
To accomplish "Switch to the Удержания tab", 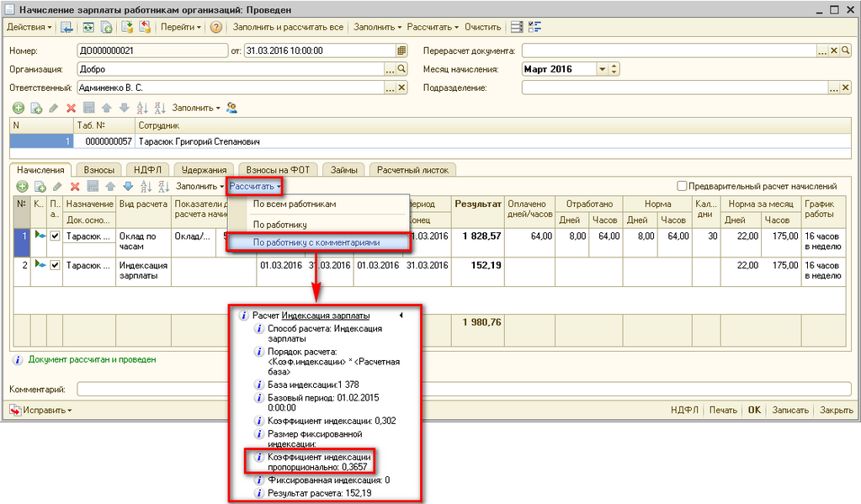I will (x=204, y=170).
